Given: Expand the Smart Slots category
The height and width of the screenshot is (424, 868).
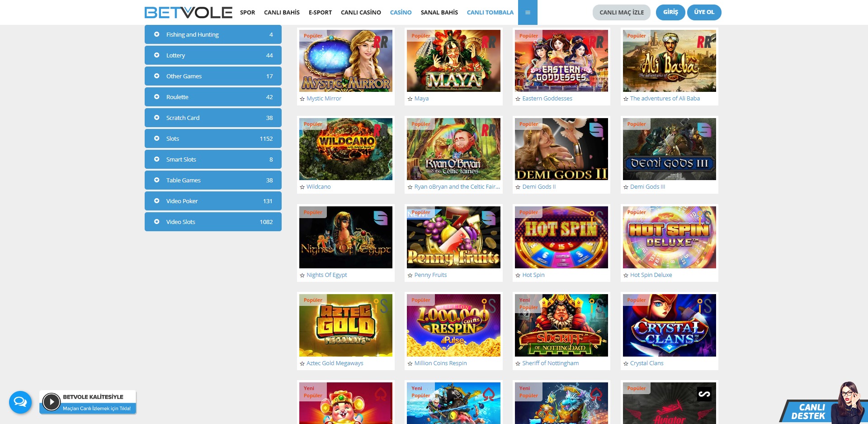Looking at the screenshot, I should (x=213, y=159).
